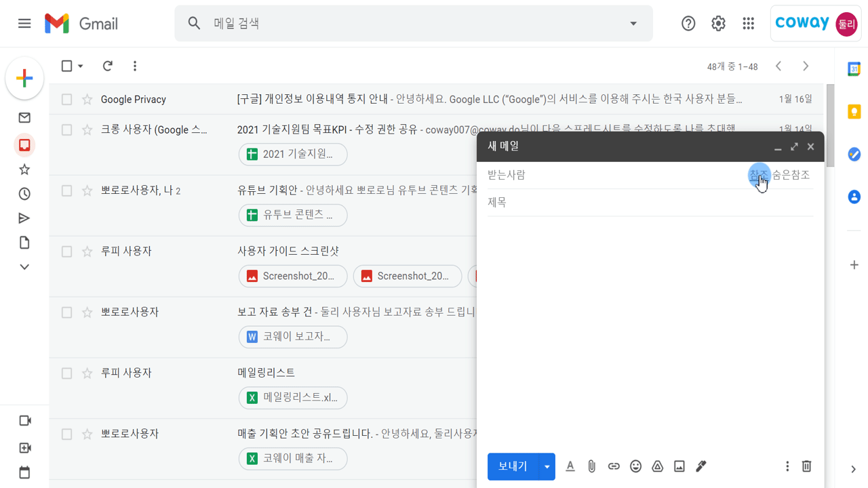
Task: Check the Google Privacy email checkbox
Action: (66, 100)
